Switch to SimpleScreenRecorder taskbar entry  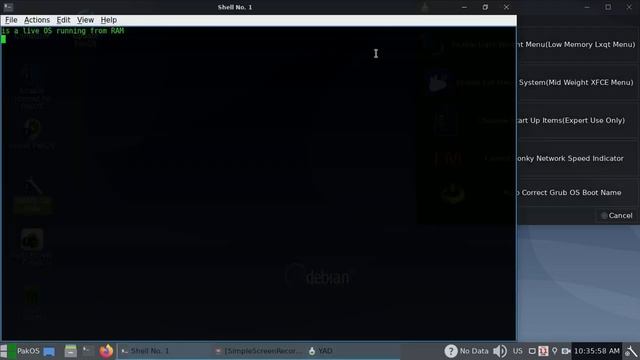pyautogui.click(x=258, y=351)
